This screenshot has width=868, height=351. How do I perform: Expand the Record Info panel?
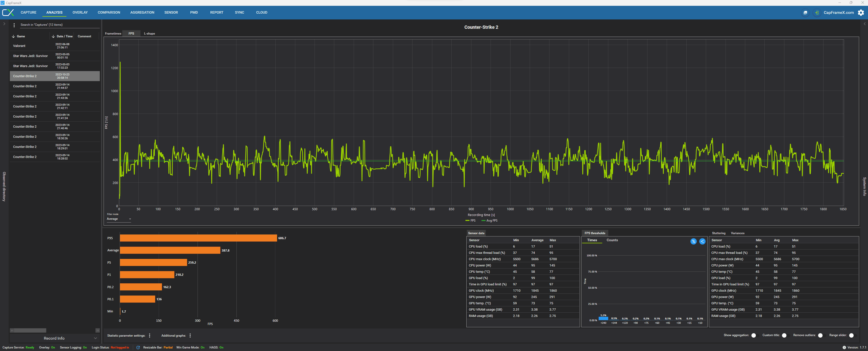(54, 338)
